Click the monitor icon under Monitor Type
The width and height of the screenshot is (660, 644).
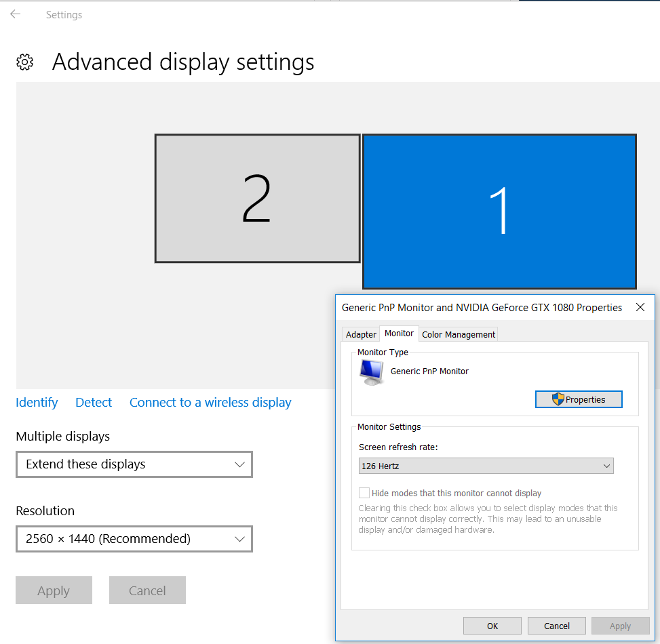(371, 373)
